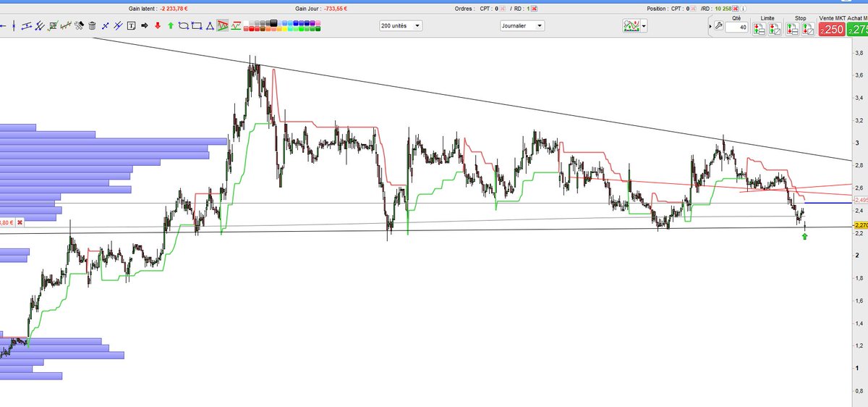The height and width of the screenshot is (407, 868).
Task: Select the blue line tool
Action: pyautogui.click(x=106, y=25)
